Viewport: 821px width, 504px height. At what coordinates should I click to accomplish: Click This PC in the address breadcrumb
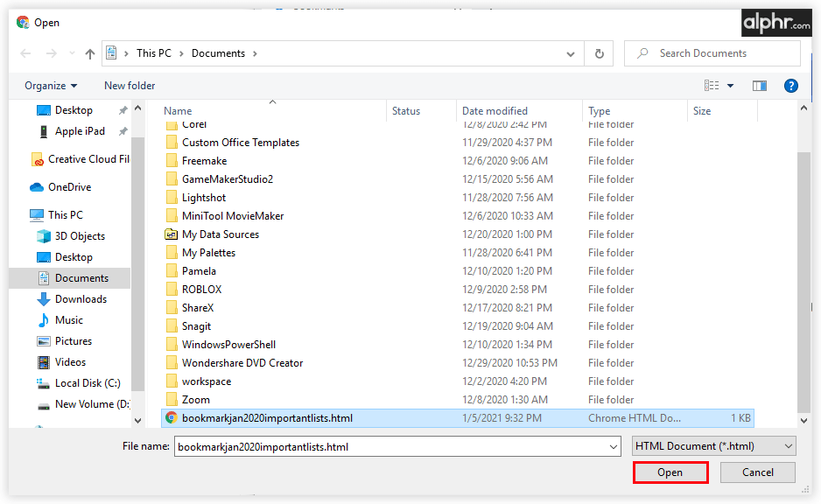coord(153,53)
